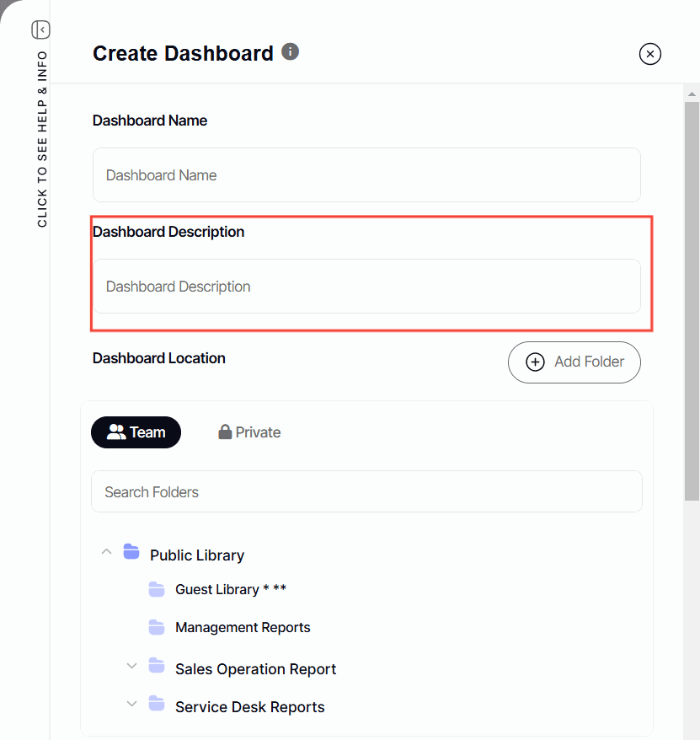Select the Public Library folder icon
Screen dimensions: 700x740
(131, 552)
